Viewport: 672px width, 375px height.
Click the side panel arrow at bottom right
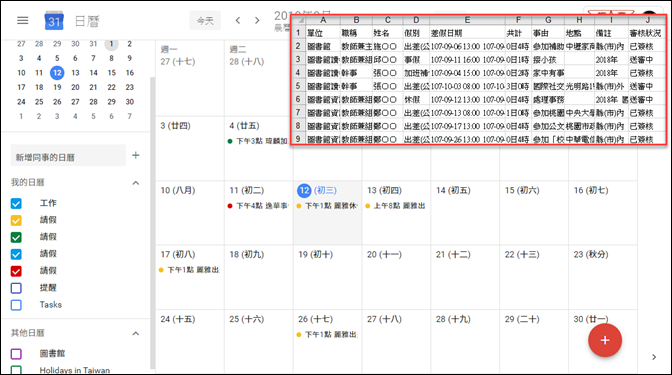654,357
